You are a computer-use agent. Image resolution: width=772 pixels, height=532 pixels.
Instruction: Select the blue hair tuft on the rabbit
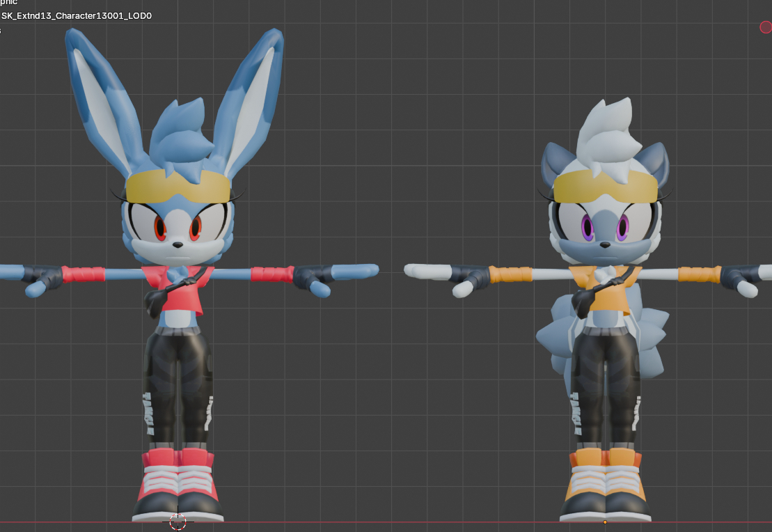point(176,136)
